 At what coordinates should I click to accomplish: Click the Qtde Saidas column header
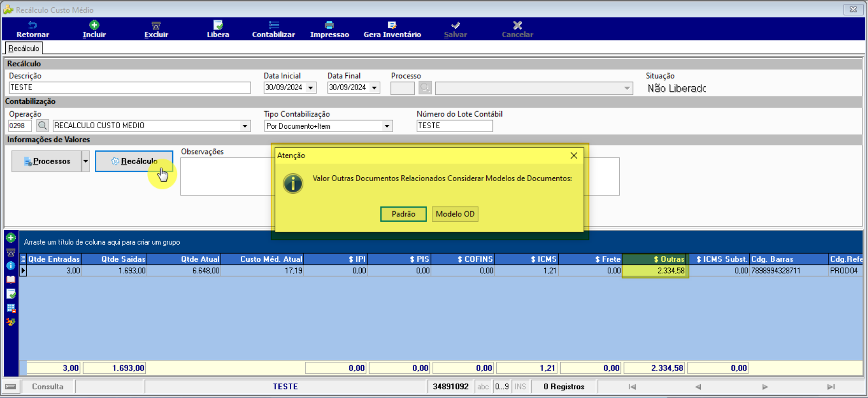(x=114, y=259)
